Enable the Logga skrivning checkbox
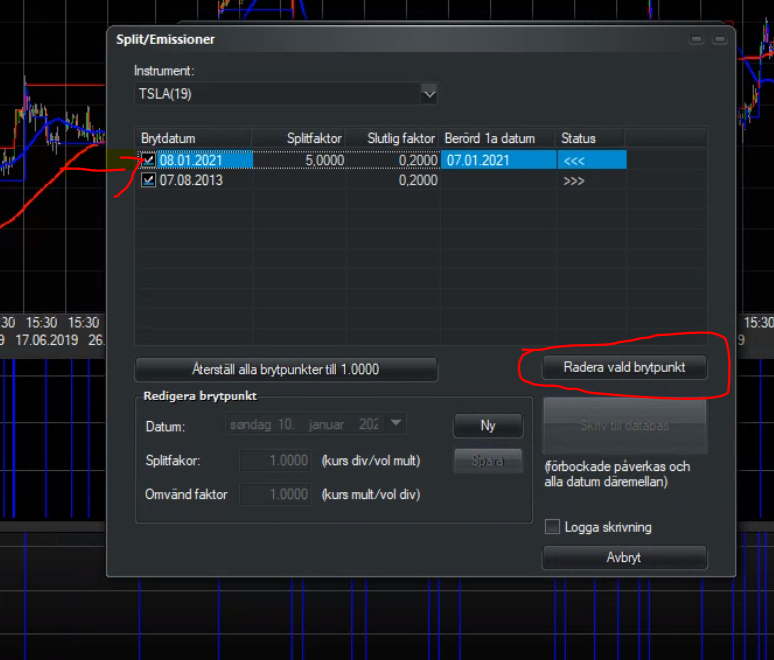The image size is (774, 660). [552, 527]
